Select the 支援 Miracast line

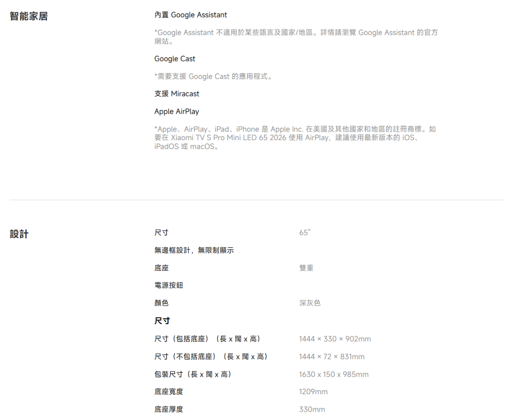[177, 94]
